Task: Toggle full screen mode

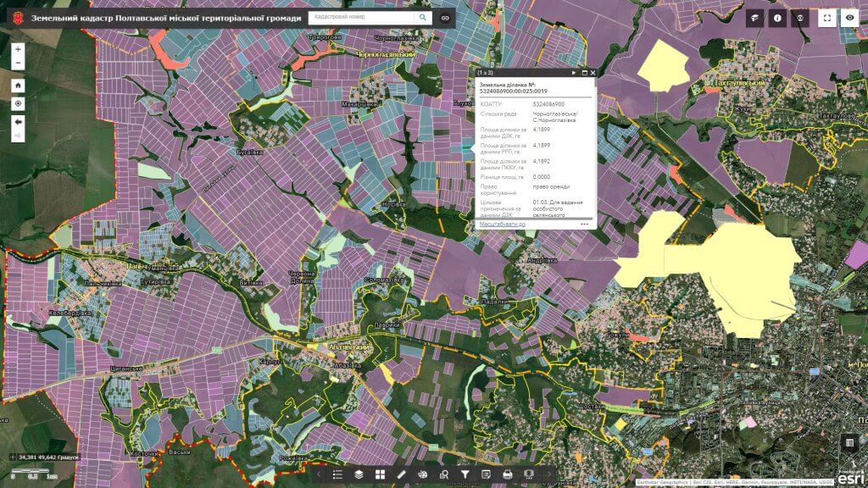Action: (827, 18)
